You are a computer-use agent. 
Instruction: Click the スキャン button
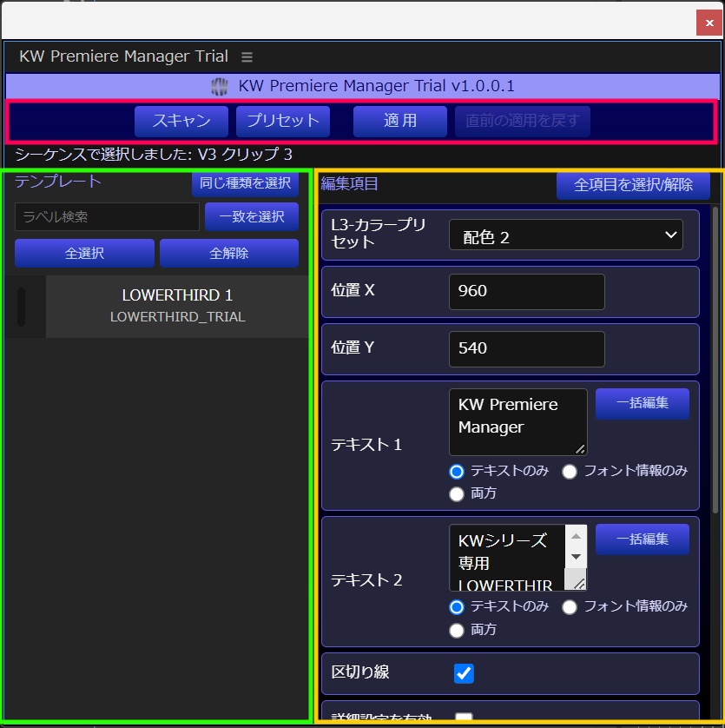click(181, 121)
